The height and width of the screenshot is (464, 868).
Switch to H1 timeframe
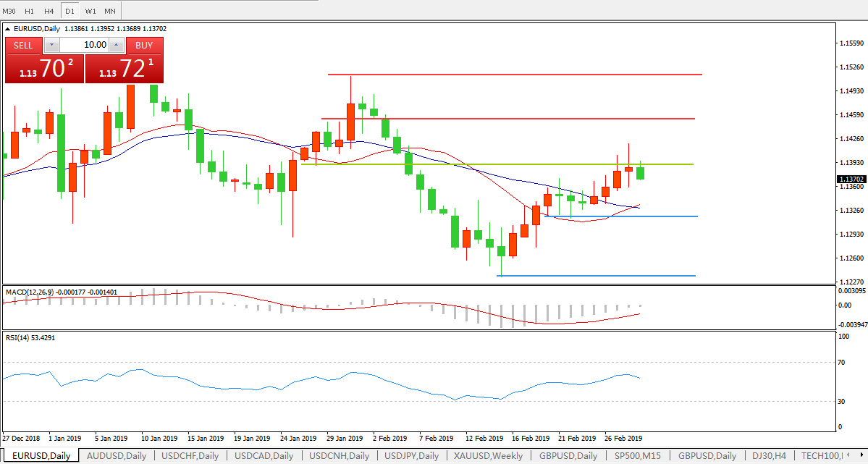click(29, 11)
